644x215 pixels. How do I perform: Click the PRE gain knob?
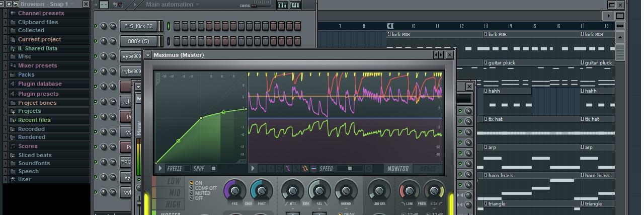click(234, 190)
